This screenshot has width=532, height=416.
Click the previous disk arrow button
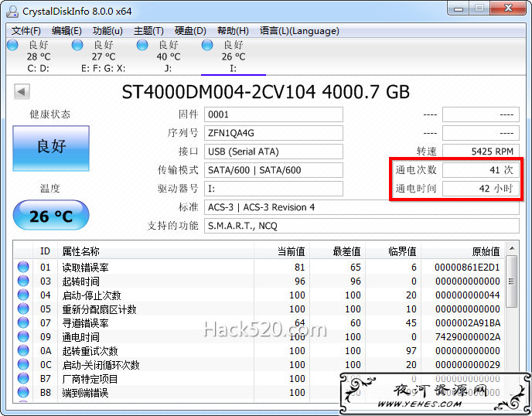22,91
